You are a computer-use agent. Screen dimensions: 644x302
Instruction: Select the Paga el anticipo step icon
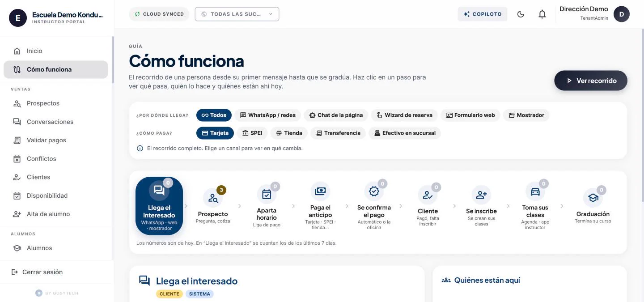coord(320,191)
